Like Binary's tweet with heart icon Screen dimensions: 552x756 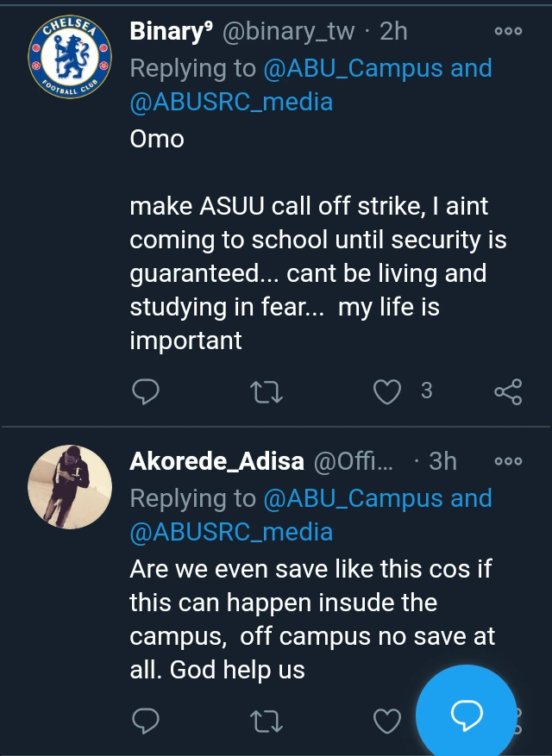coord(387,392)
